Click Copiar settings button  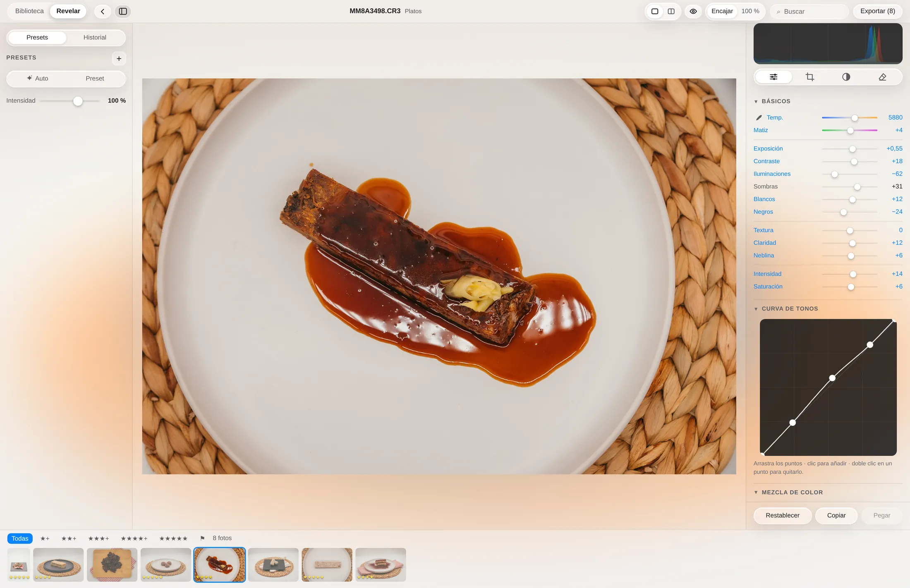coord(836,515)
